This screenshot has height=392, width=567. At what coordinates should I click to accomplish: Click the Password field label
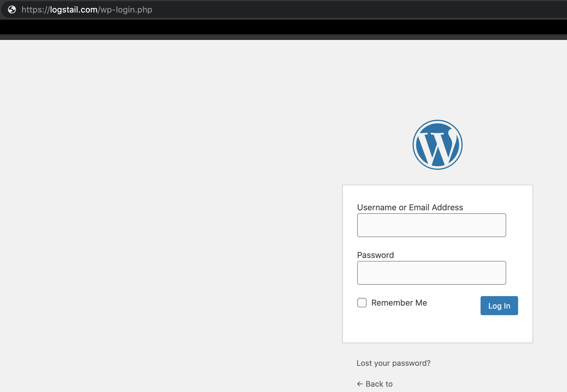coord(375,255)
